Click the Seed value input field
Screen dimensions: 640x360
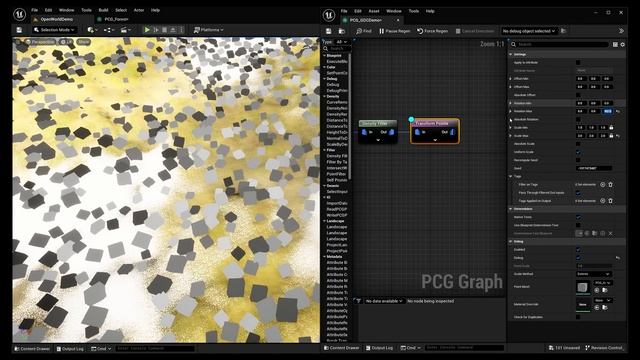[594, 168]
